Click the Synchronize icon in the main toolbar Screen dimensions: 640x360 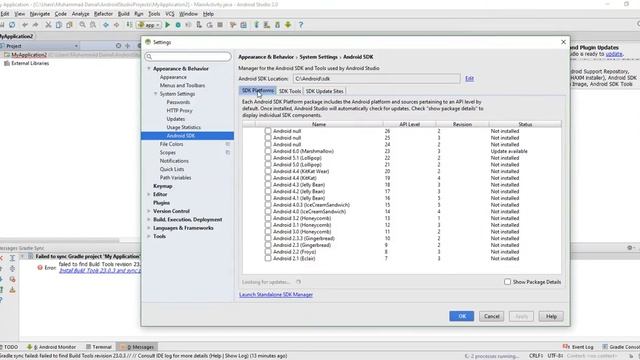click(12, 25)
